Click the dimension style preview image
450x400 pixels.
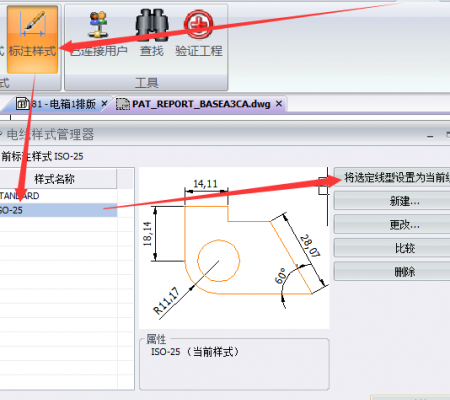tap(234, 248)
